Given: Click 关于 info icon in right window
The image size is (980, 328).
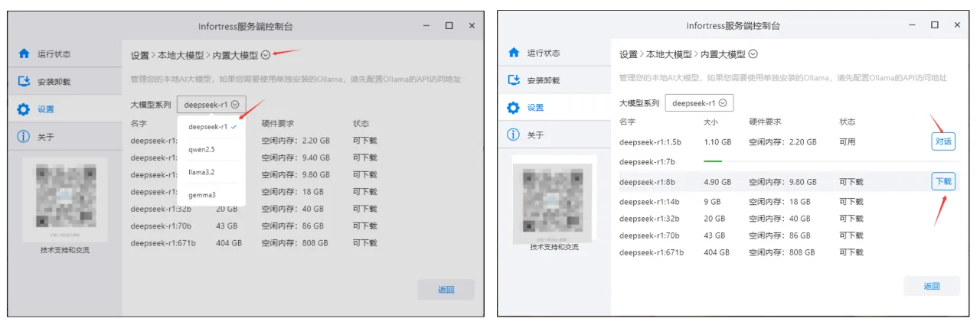Looking at the screenshot, I should 514,135.
